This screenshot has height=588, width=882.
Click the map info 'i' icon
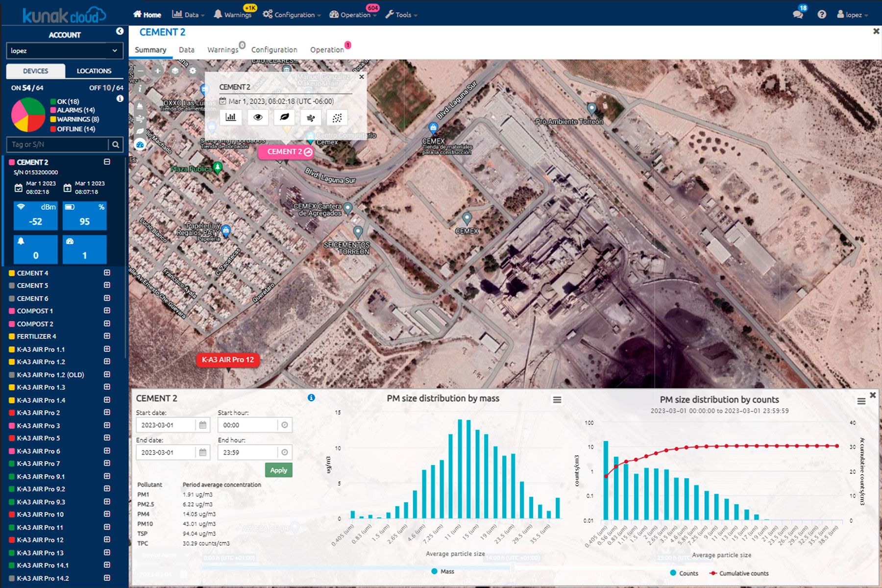point(140,89)
